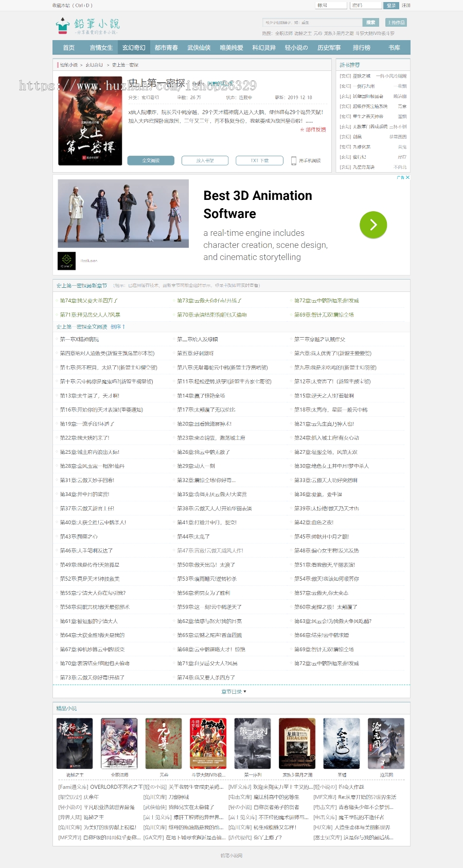Click the 登录 login button
Image resolution: width=463 pixels, height=868 pixels.
tap(391, 6)
